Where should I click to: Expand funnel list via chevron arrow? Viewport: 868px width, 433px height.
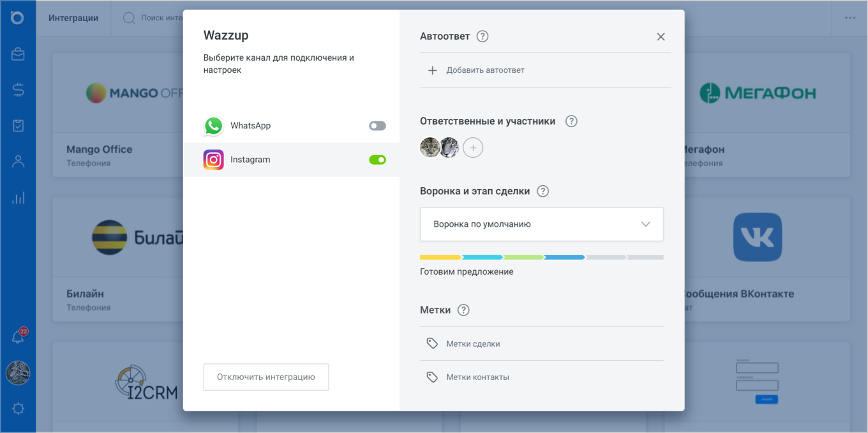click(x=645, y=224)
